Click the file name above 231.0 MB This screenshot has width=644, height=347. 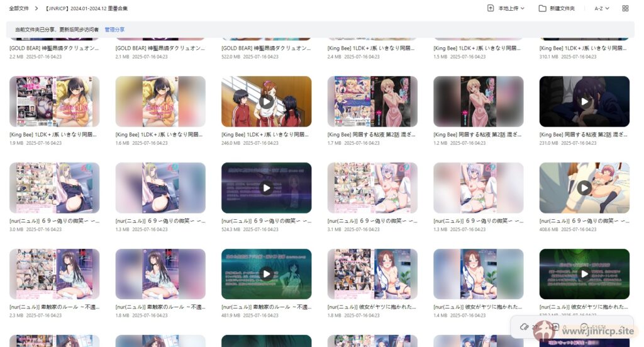583,134
